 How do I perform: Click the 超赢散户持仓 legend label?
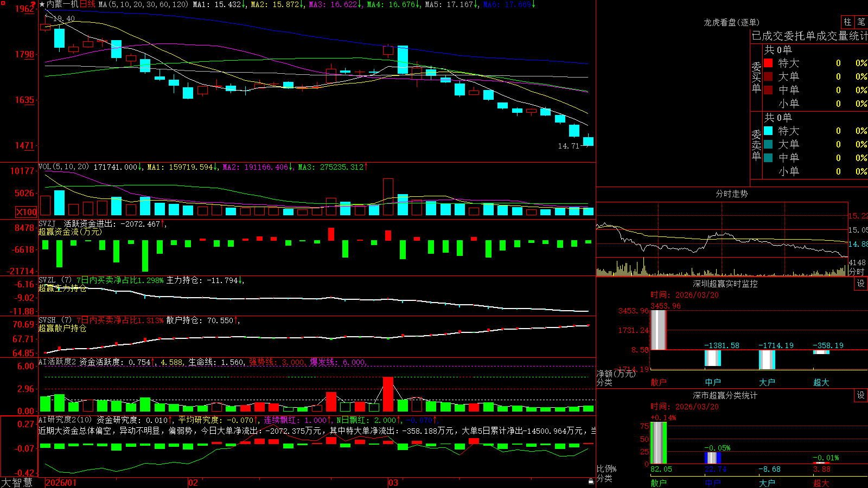coord(62,328)
